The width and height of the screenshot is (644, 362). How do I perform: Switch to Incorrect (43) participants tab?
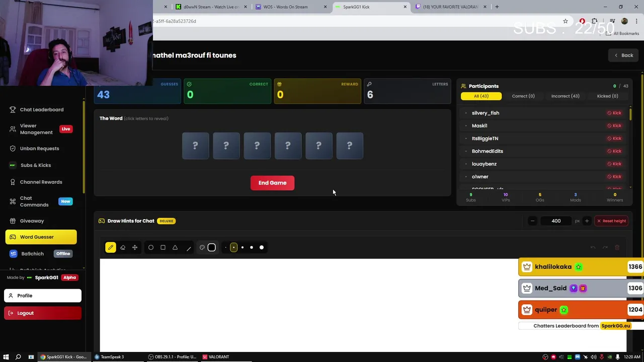(565, 96)
